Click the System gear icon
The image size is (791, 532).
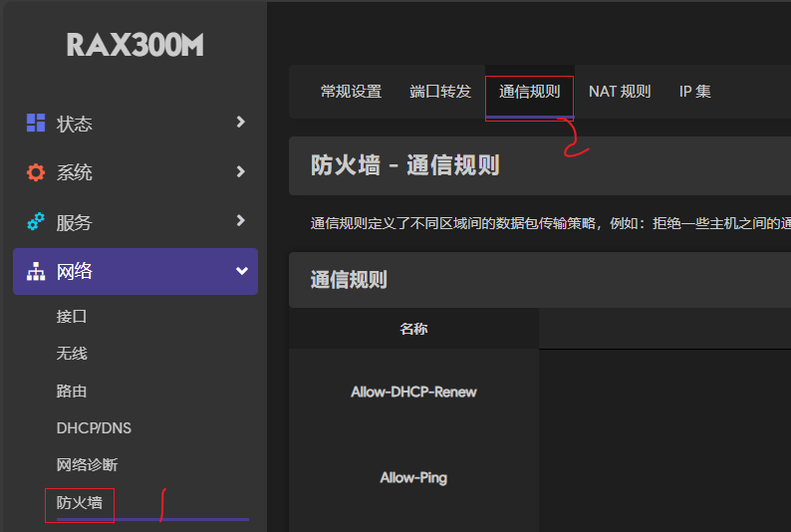pos(36,172)
